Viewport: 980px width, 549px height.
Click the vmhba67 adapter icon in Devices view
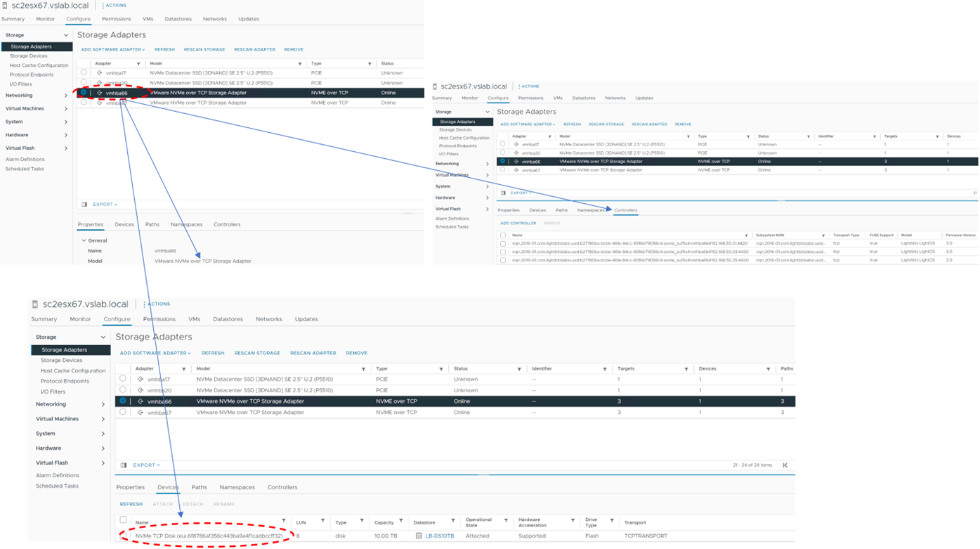tap(141, 413)
